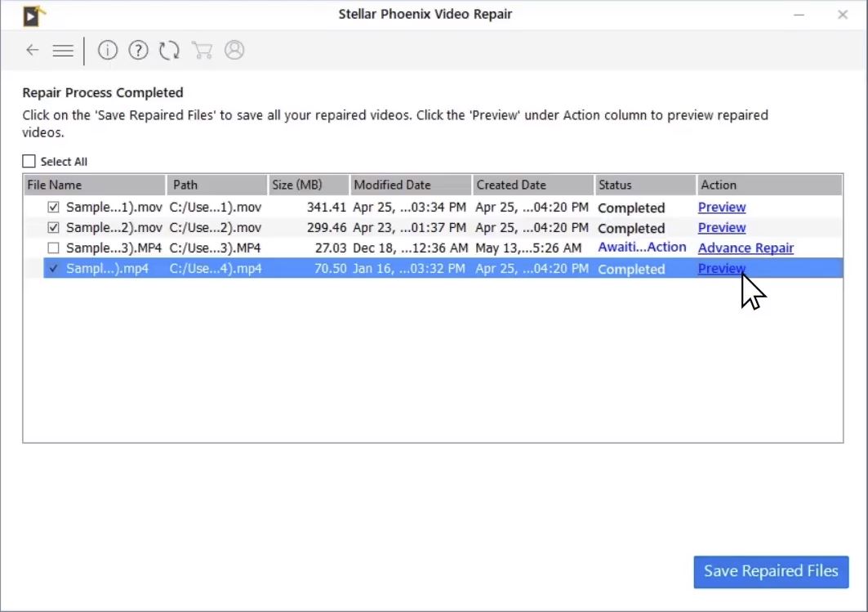Click the Stellar Phoenix app logo icon

point(33,16)
